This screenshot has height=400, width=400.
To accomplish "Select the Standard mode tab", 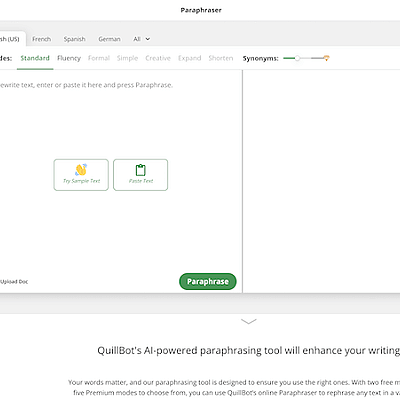I will point(35,58).
